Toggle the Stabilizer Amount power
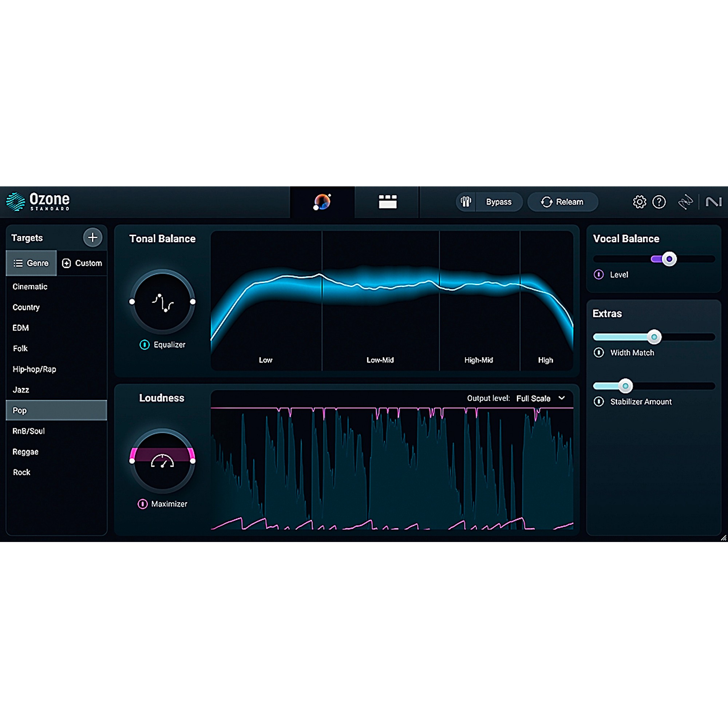 pos(600,402)
